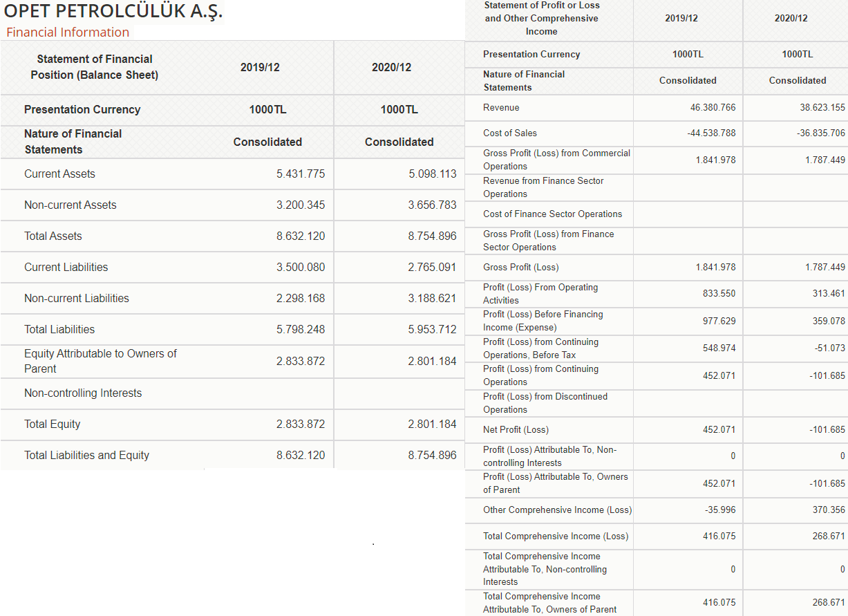Click Continuing Operations, Before Tax label
Image resolution: width=848 pixels, height=616 pixels.
(x=541, y=348)
